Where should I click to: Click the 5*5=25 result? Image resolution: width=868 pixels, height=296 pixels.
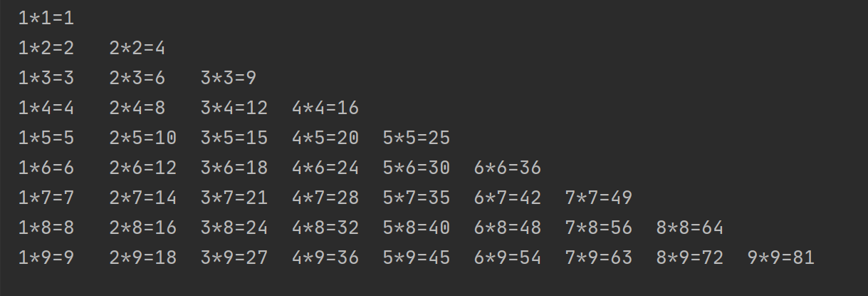coord(417,138)
